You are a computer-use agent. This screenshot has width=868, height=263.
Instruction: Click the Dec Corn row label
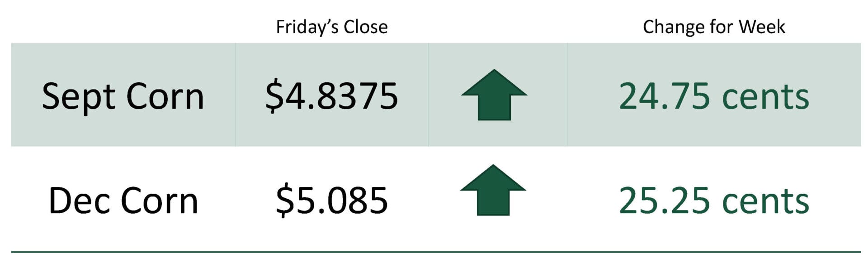(x=123, y=201)
